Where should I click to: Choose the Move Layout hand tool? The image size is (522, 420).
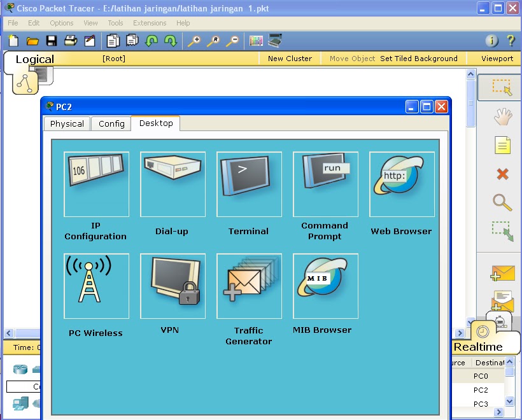[x=502, y=116]
